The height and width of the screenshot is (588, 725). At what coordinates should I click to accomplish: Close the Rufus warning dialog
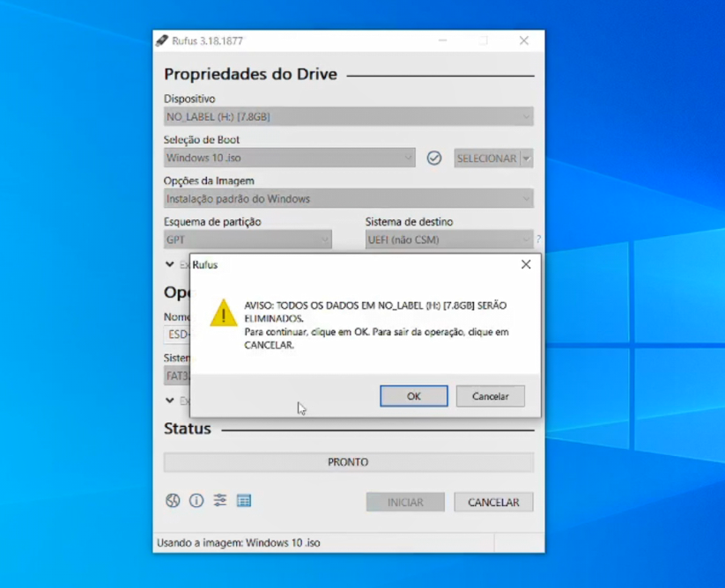pos(526,264)
